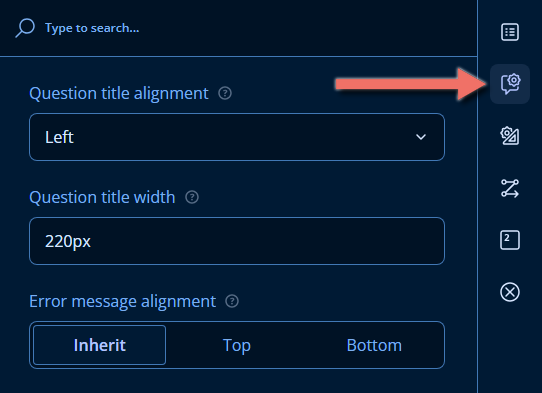The width and height of the screenshot is (542, 393).
Task: Open the theme design settings icon
Action: (510, 136)
